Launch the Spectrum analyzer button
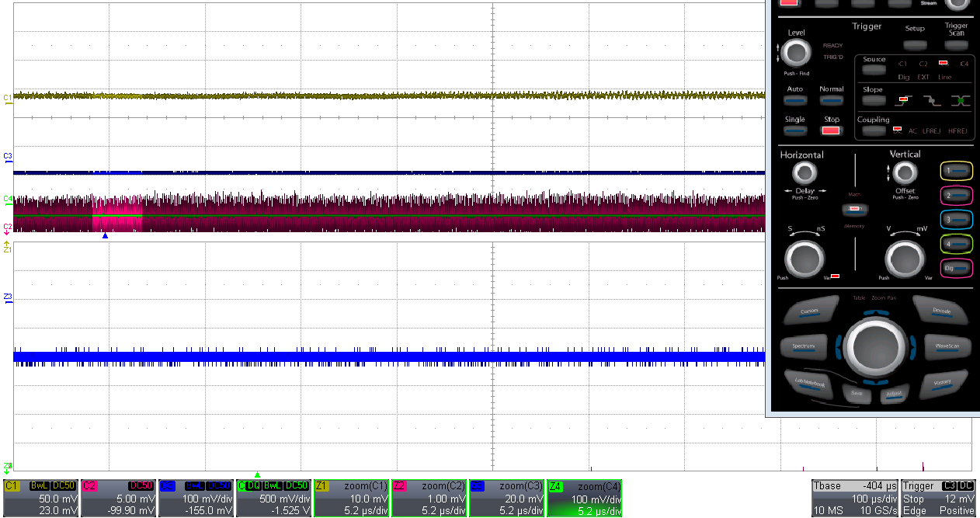Screen dimensions: 980x518 click(804, 346)
